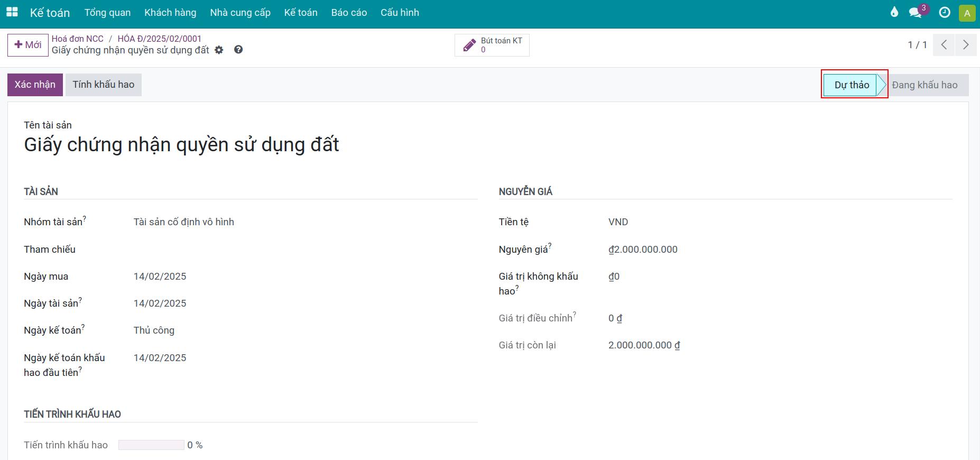Open the Tổng quan menu
This screenshot has width=980, height=460.
coord(107,13)
